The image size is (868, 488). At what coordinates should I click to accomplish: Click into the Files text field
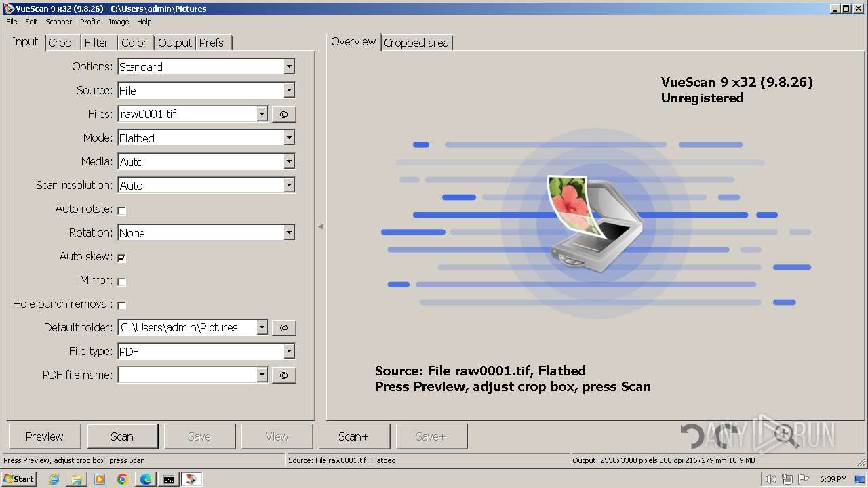click(188, 114)
